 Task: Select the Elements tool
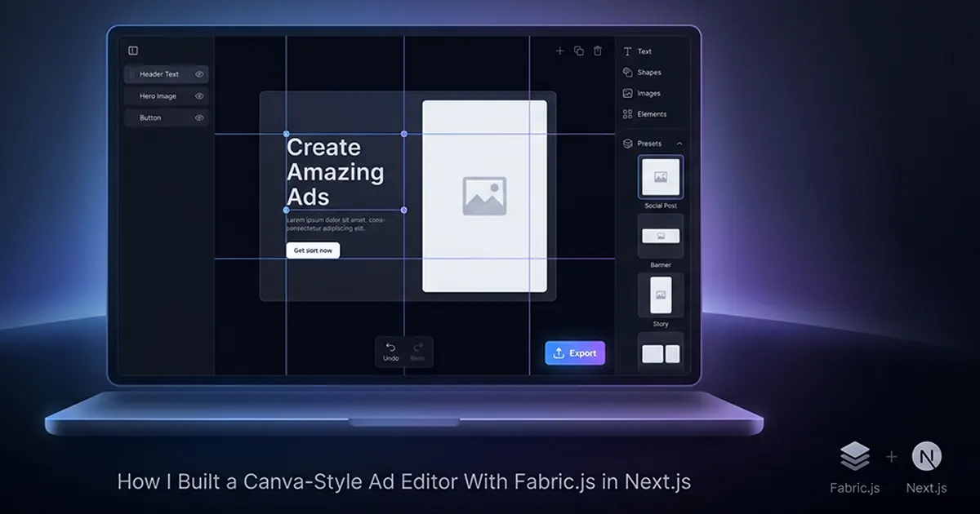click(x=644, y=114)
